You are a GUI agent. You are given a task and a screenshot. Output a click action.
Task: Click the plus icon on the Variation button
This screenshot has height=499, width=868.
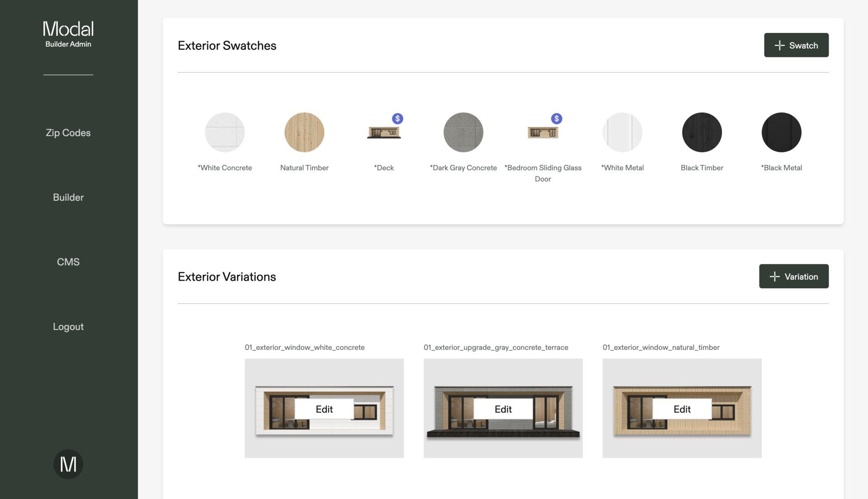tap(774, 276)
